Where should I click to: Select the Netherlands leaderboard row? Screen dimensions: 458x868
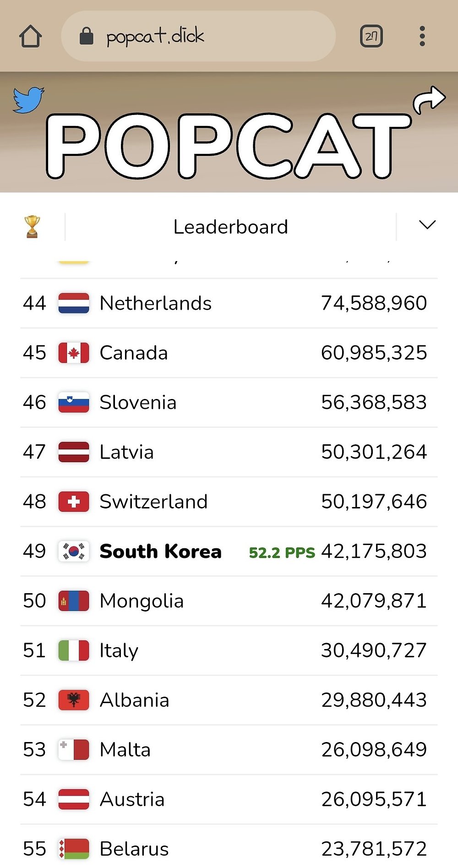point(229,303)
